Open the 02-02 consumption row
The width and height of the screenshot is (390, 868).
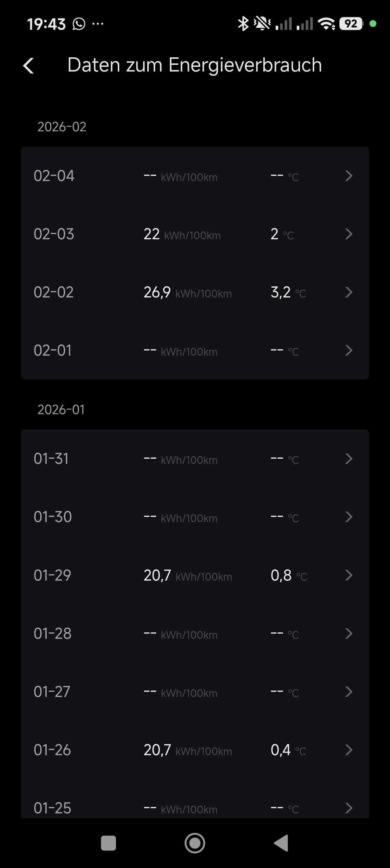point(195,293)
